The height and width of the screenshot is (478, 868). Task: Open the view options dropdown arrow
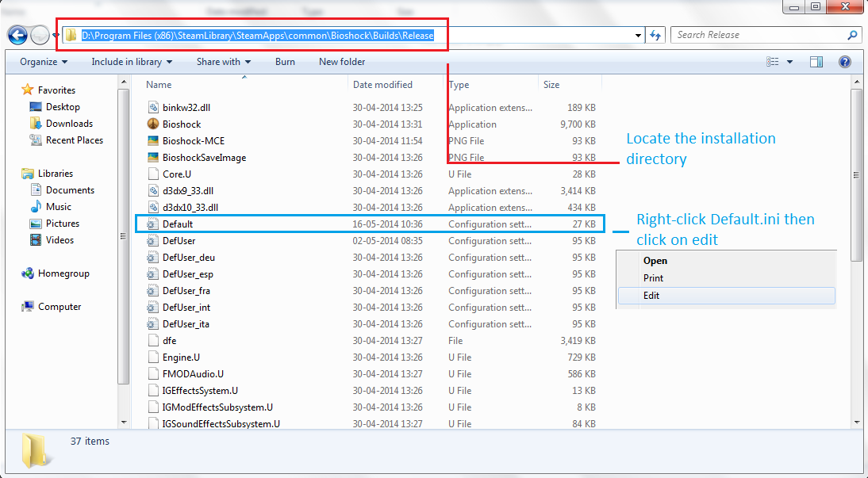(790, 62)
